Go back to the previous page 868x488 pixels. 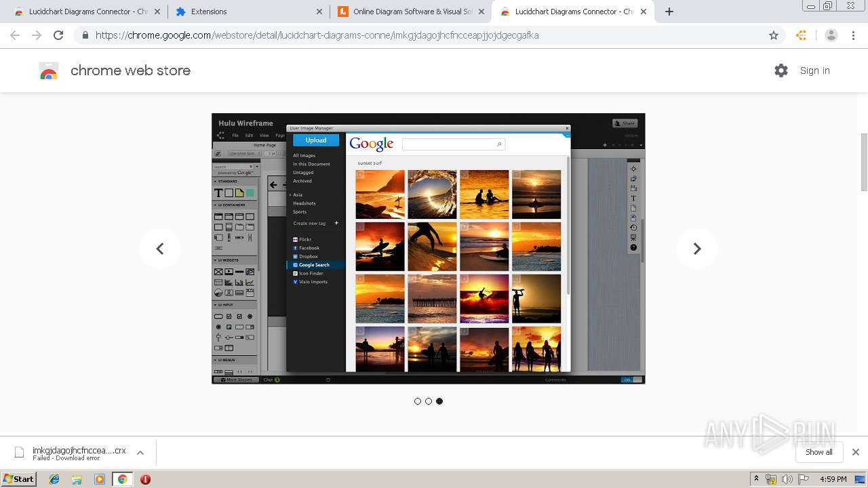pyautogui.click(x=15, y=35)
